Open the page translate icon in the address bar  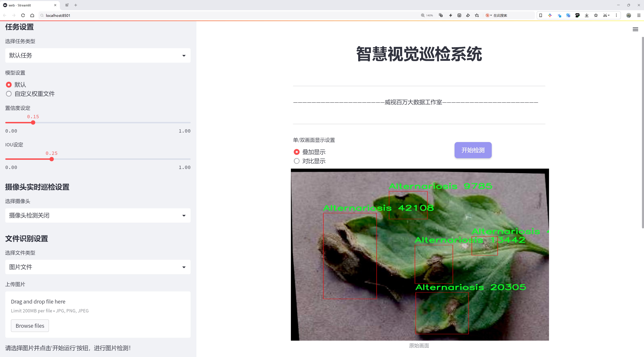coord(441,15)
